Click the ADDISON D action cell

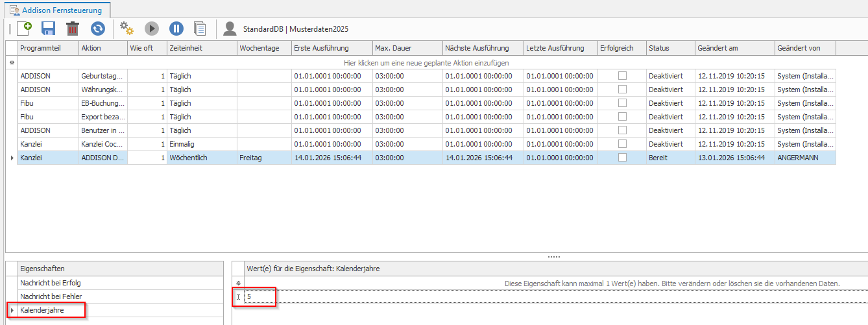click(x=102, y=158)
